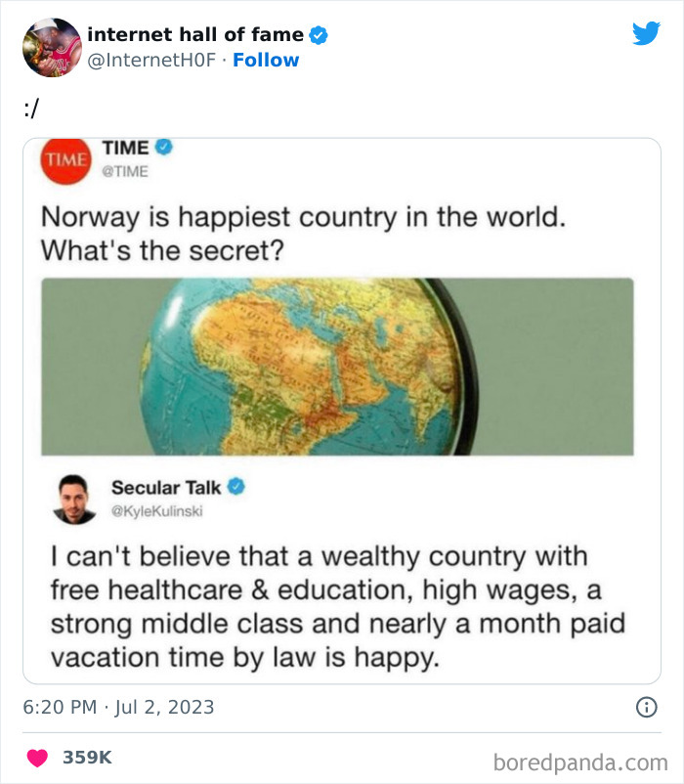684x784 pixels.
Task: Click the red TIME logo avatar
Action: coord(63,158)
